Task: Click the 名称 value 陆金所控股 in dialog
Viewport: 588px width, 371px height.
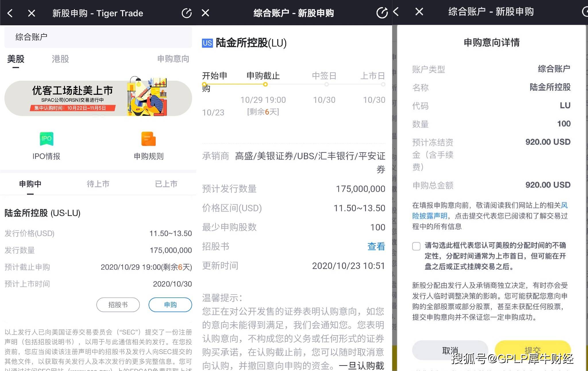Action: click(550, 87)
